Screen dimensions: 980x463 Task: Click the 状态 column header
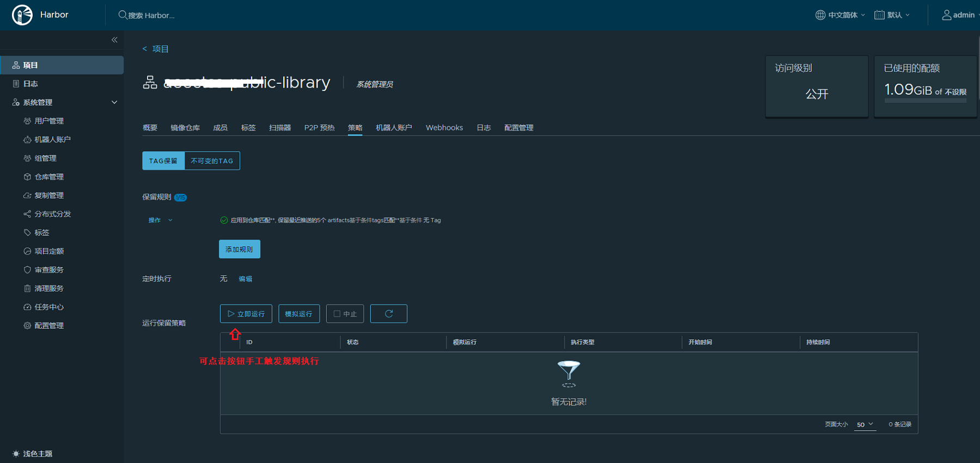point(353,342)
